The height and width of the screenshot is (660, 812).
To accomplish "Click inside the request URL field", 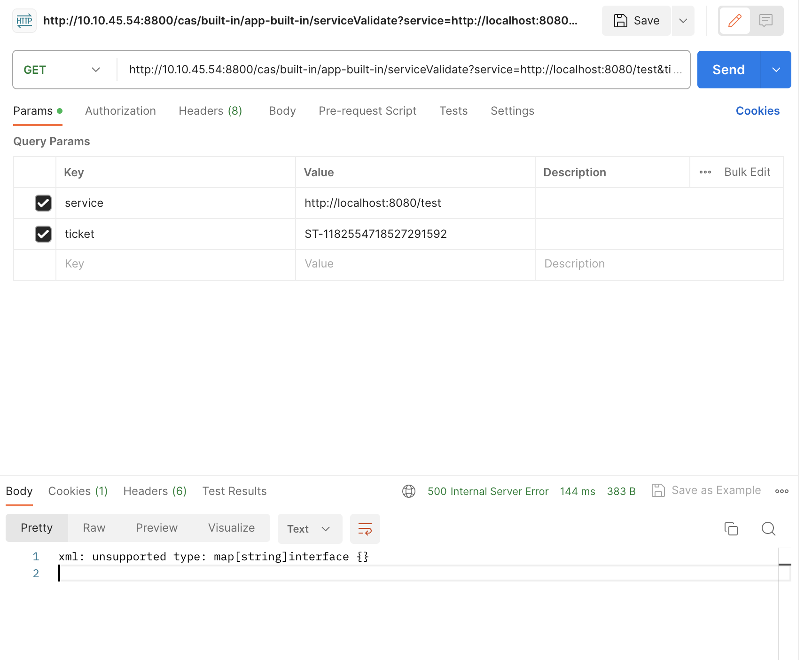I will [404, 69].
